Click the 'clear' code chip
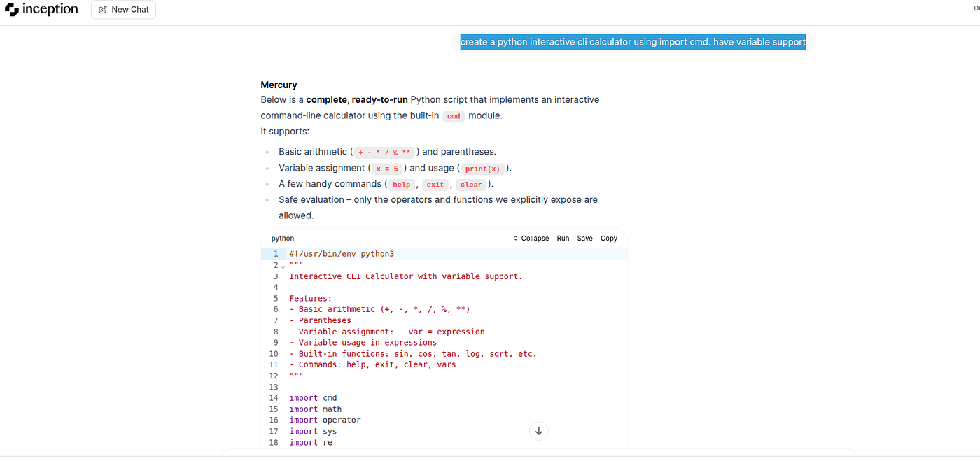Screen dimensions: 980x461 click(471, 185)
